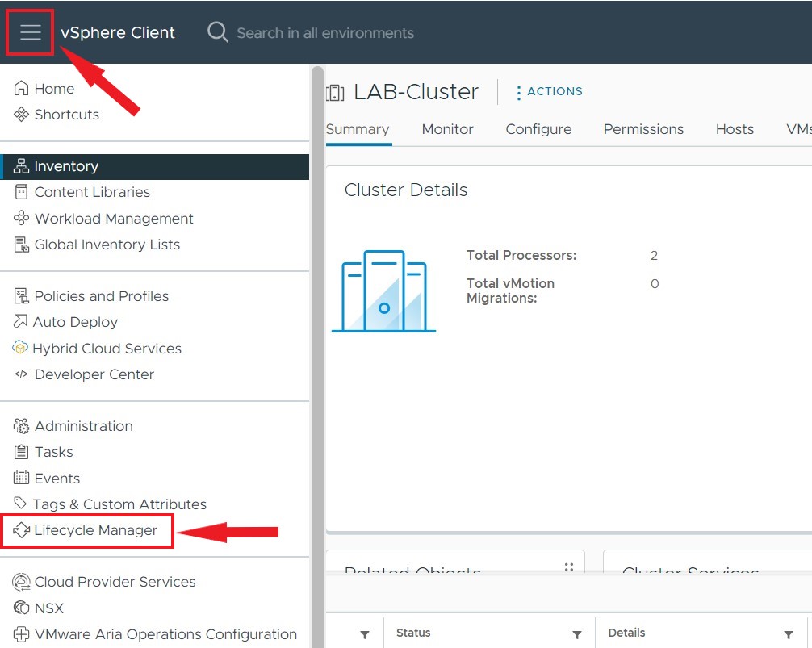812x648 pixels.
Task: Click the LAB-Cluster heading text
Action: [x=416, y=92]
